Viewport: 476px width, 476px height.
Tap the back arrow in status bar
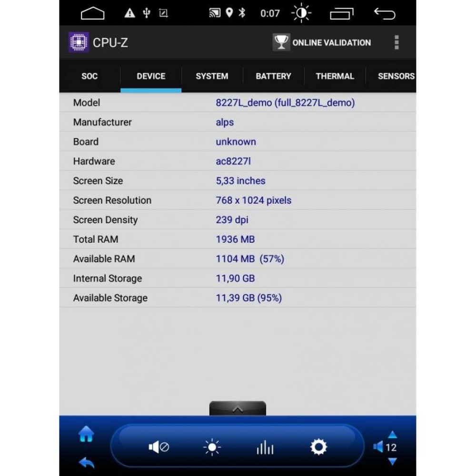(x=385, y=14)
